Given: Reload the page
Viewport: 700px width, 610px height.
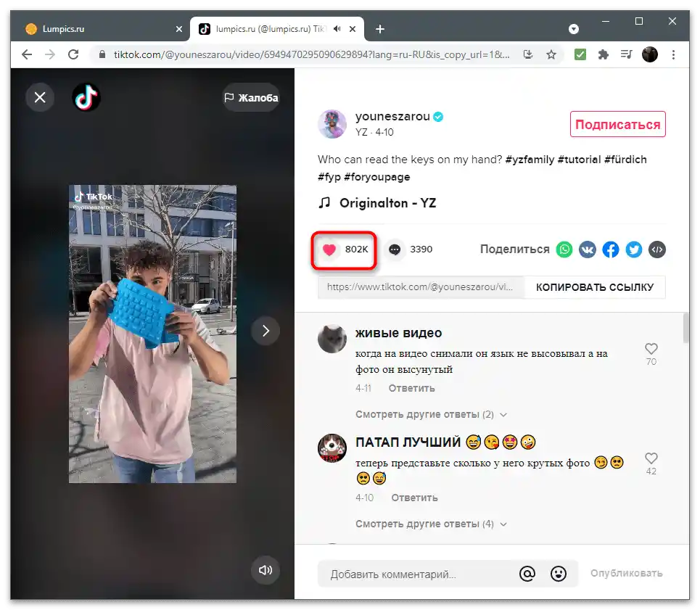Looking at the screenshot, I should point(73,54).
